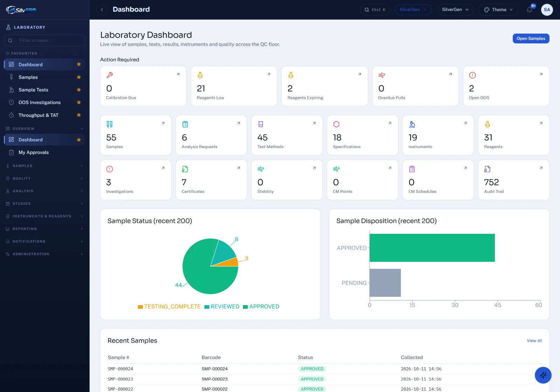Expand the Notifications sidebar section
The width and height of the screenshot is (560, 392).
(44, 241)
